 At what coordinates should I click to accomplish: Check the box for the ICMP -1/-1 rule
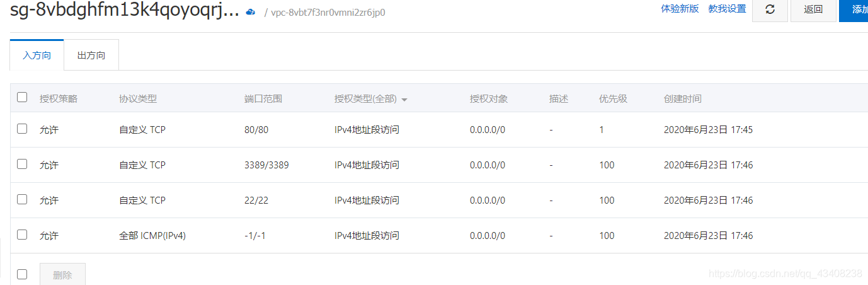click(x=22, y=235)
